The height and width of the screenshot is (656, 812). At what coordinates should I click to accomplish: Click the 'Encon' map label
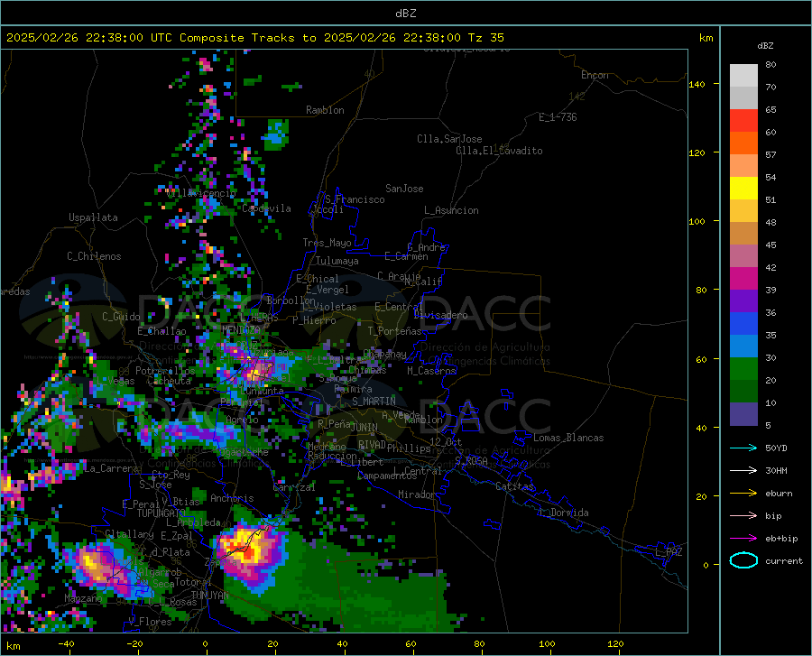595,75
